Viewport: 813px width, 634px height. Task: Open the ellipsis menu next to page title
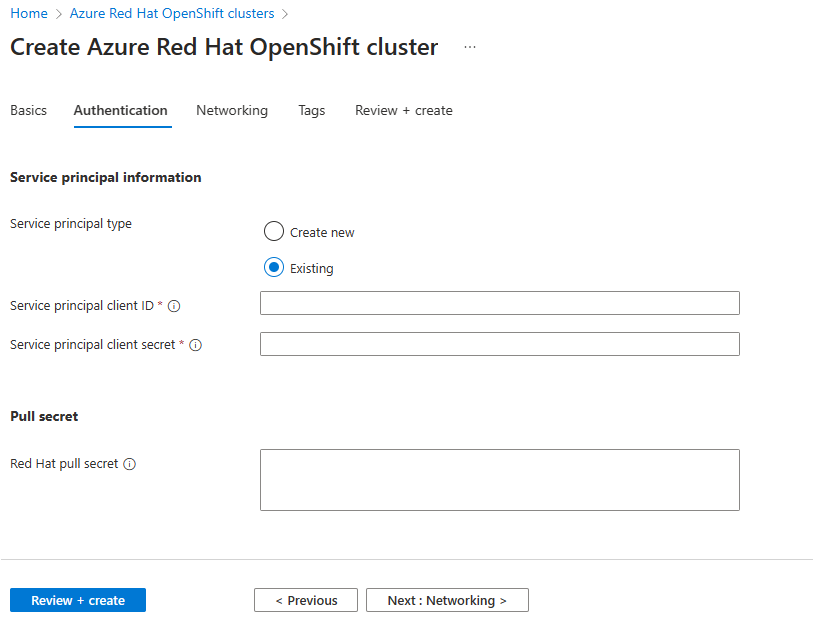point(470,47)
